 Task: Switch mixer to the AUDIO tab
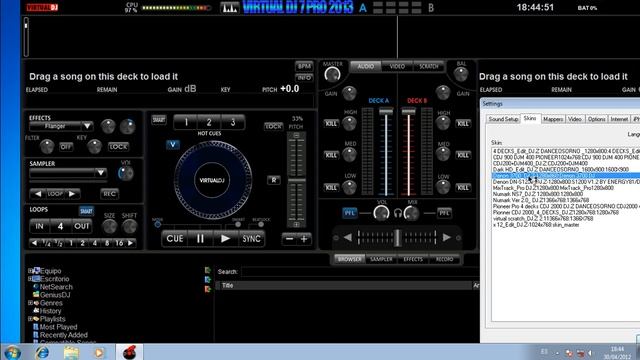365,67
